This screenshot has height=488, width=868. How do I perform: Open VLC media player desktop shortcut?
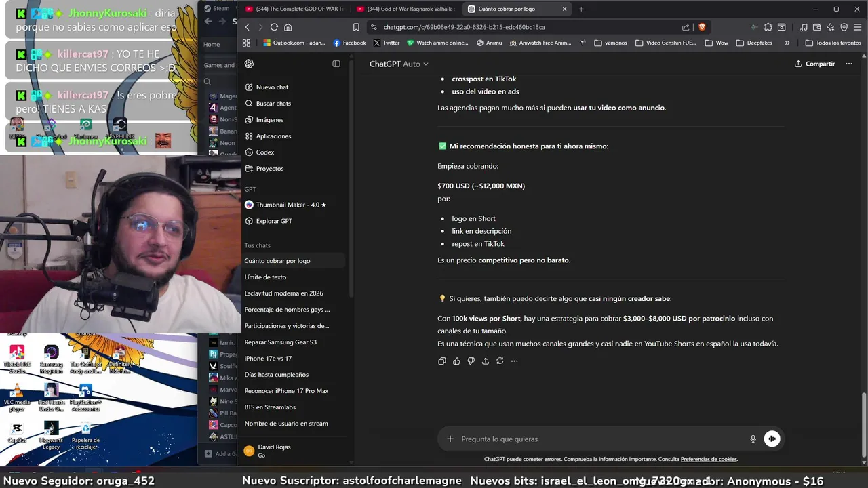pyautogui.click(x=17, y=398)
